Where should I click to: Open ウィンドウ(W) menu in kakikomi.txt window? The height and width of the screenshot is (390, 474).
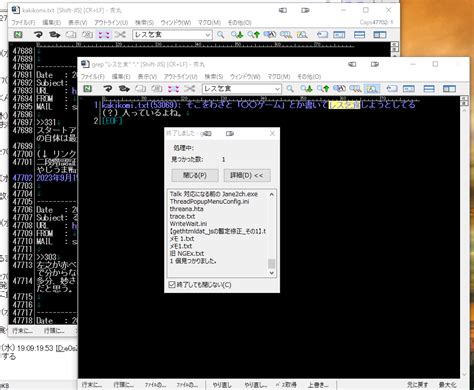click(x=176, y=22)
